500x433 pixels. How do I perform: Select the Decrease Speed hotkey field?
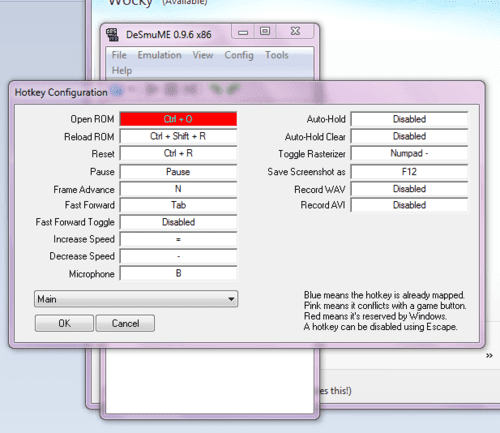coord(178,256)
